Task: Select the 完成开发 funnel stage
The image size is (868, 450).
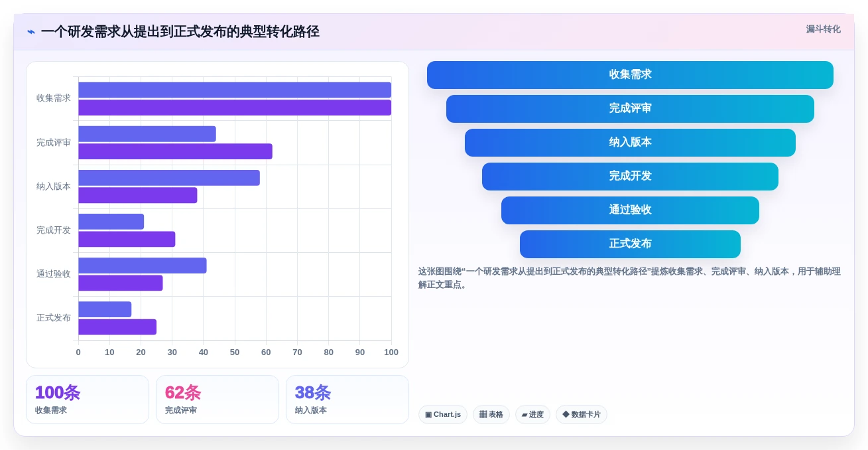Action: tap(630, 177)
